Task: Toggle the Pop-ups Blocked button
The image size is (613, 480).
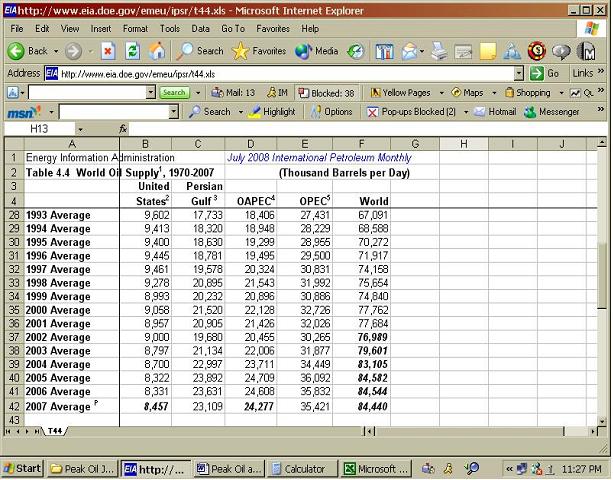Action: coord(411,112)
